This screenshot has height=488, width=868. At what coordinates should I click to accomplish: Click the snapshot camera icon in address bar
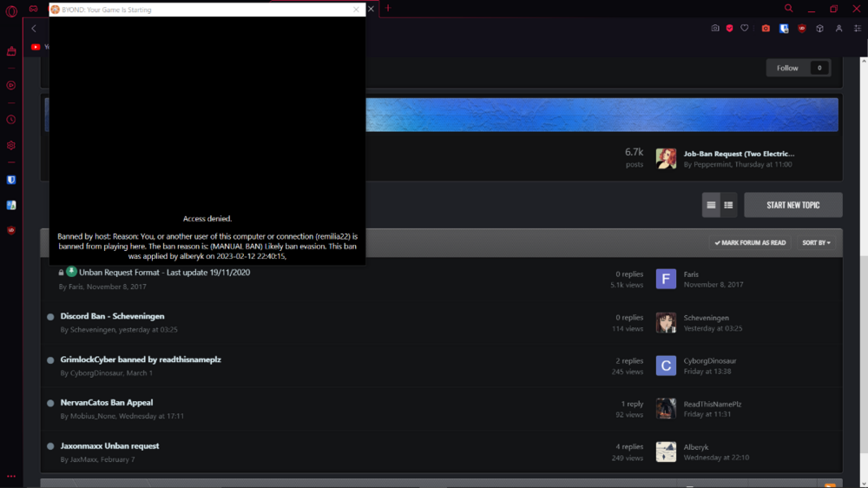pyautogui.click(x=715, y=29)
